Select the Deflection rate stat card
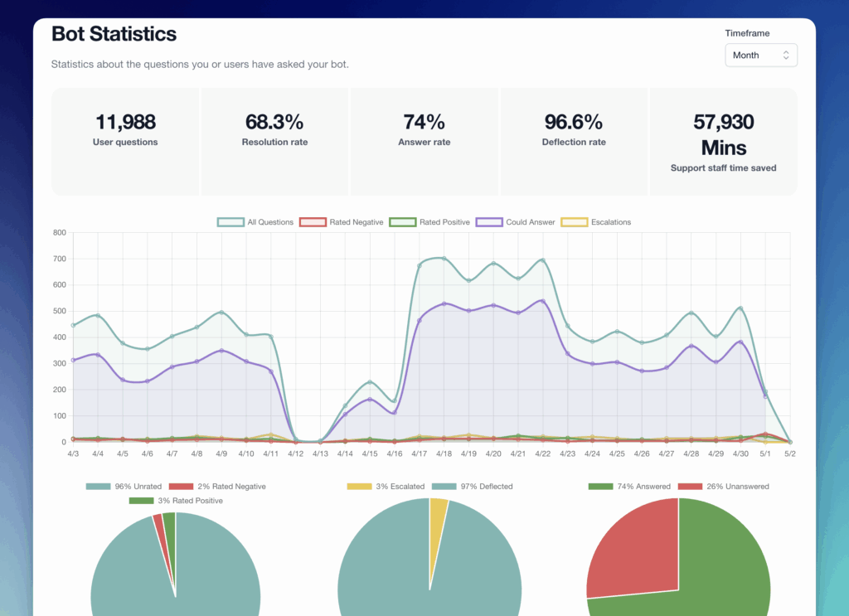 [574, 141]
